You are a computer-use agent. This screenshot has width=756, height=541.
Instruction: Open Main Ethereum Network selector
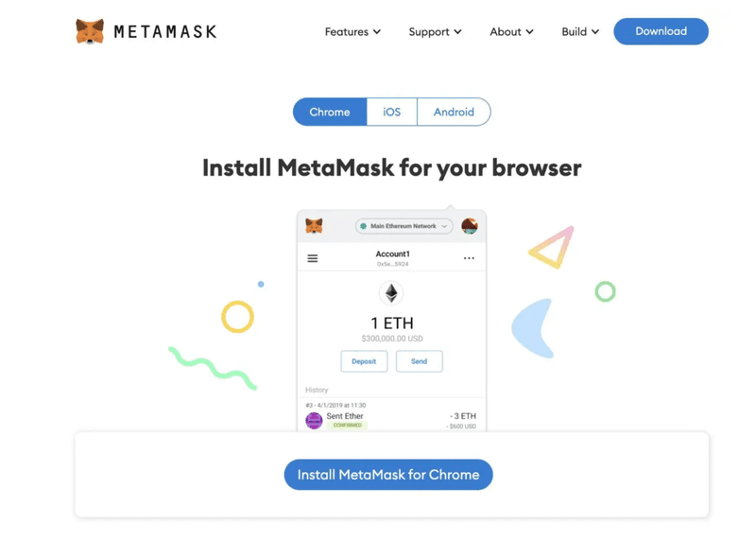coord(404,226)
